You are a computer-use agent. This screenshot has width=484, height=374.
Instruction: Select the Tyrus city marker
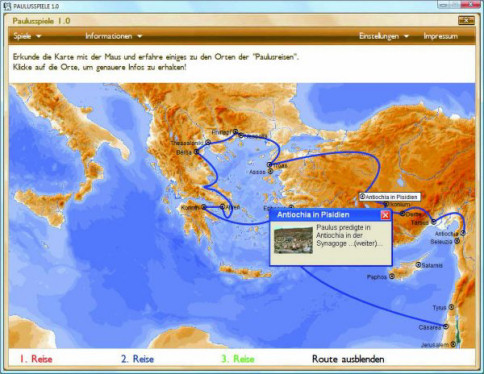(x=451, y=307)
